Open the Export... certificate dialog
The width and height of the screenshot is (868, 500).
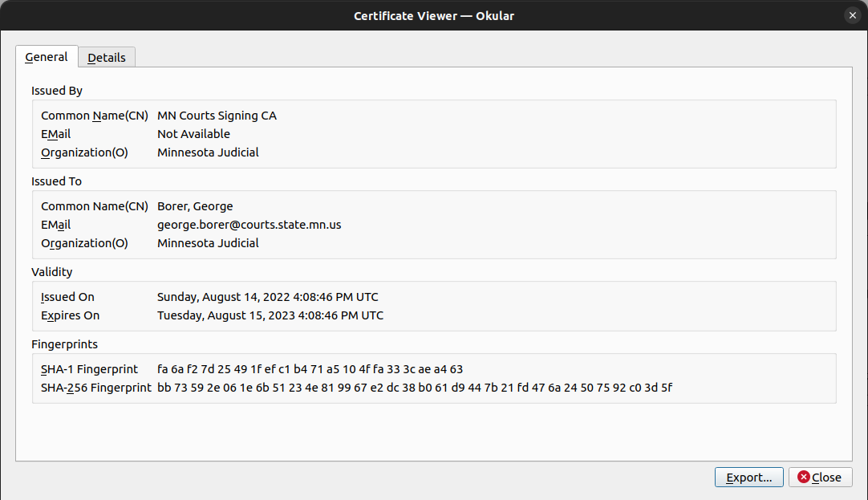click(749, 478)
